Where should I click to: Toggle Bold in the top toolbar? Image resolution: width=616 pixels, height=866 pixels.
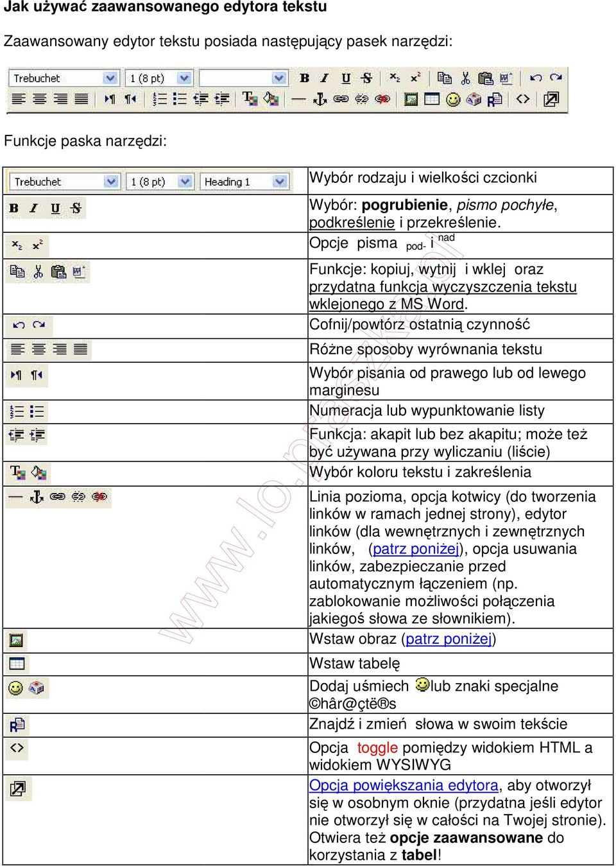click(305, 78)
